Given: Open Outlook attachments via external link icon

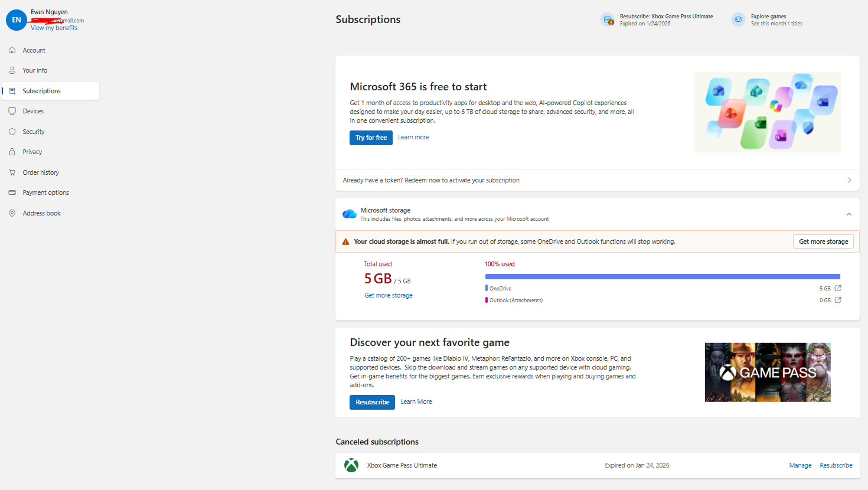Looking at the screenshot, I should 838,300.
